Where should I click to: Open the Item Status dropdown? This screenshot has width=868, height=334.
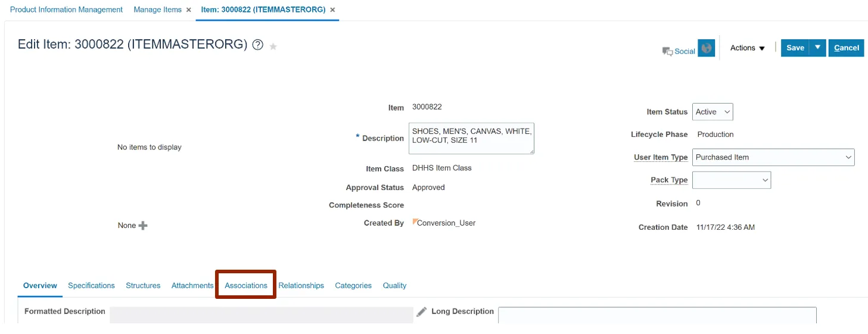tap(713, 112)
